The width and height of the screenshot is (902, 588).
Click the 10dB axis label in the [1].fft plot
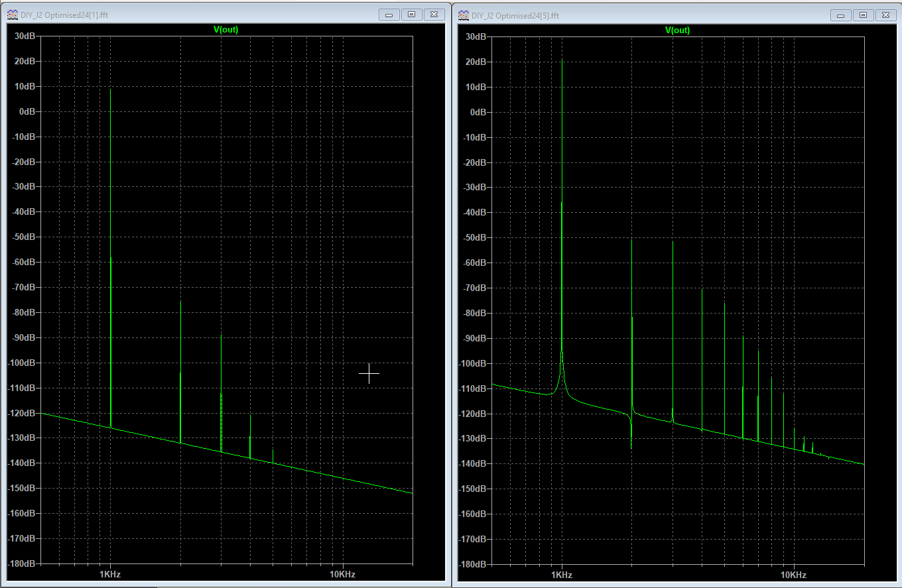tap(25, 86)
